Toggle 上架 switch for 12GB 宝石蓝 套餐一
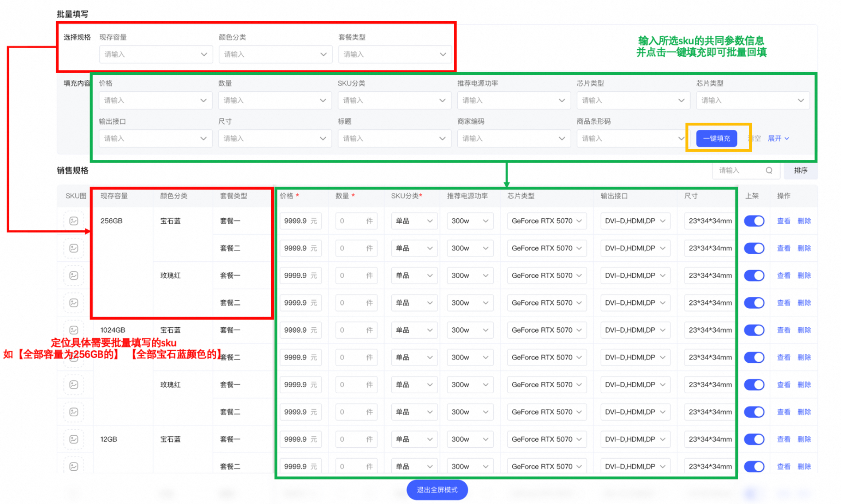 (x=754, y=439)
